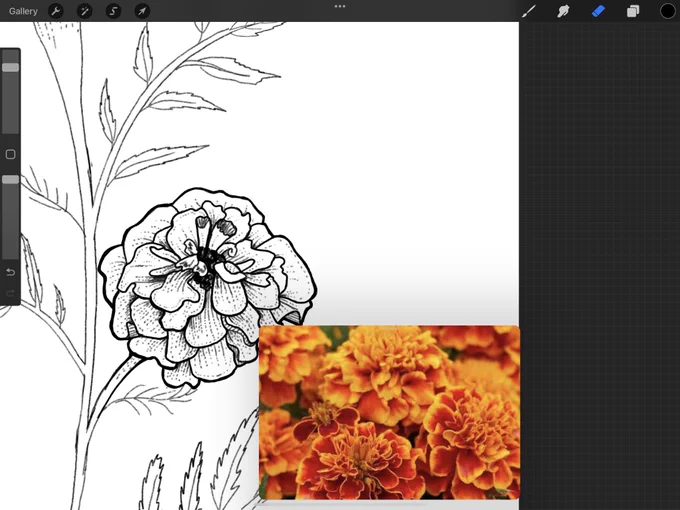Screen dimensions: 680x510
Task: Click the brush size slider handle
Action: point(10,67)
